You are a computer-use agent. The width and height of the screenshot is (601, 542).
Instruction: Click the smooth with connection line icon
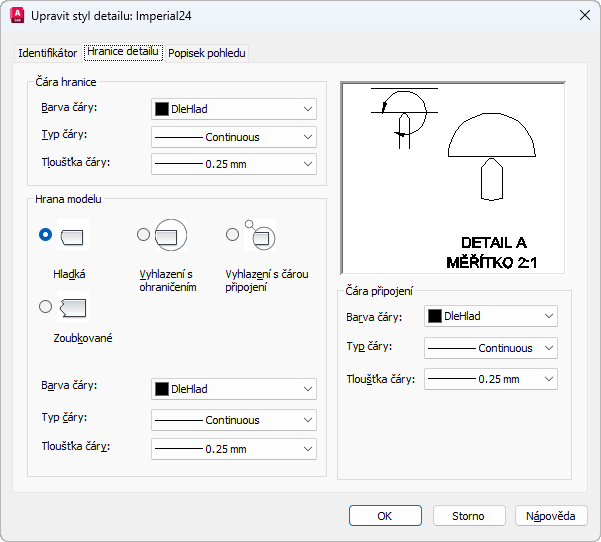point(260,235)
